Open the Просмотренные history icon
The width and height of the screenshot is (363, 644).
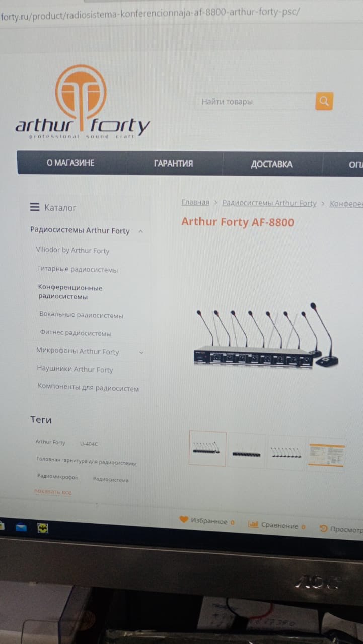[324, 528]
